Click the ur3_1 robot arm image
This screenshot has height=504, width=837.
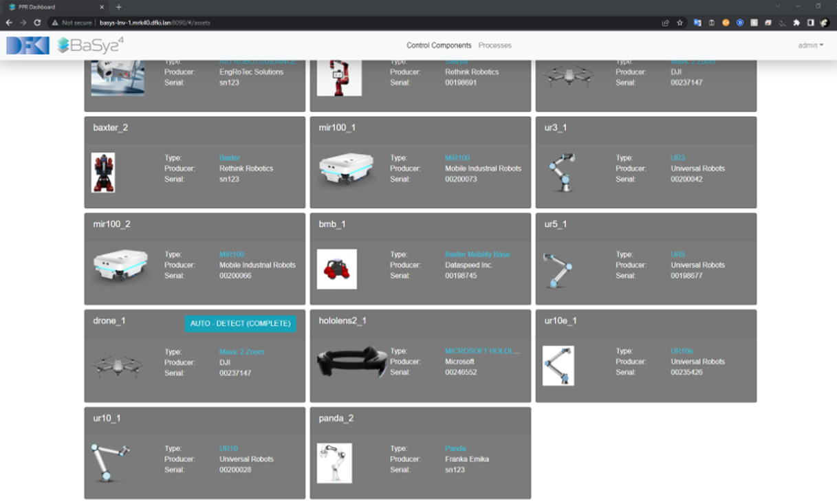point(563,172)
